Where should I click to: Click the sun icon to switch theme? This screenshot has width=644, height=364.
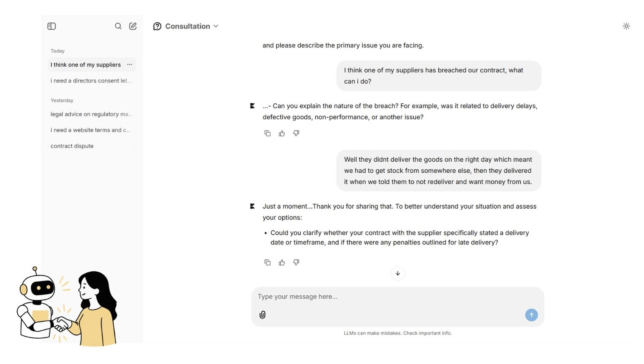(626, 26)
